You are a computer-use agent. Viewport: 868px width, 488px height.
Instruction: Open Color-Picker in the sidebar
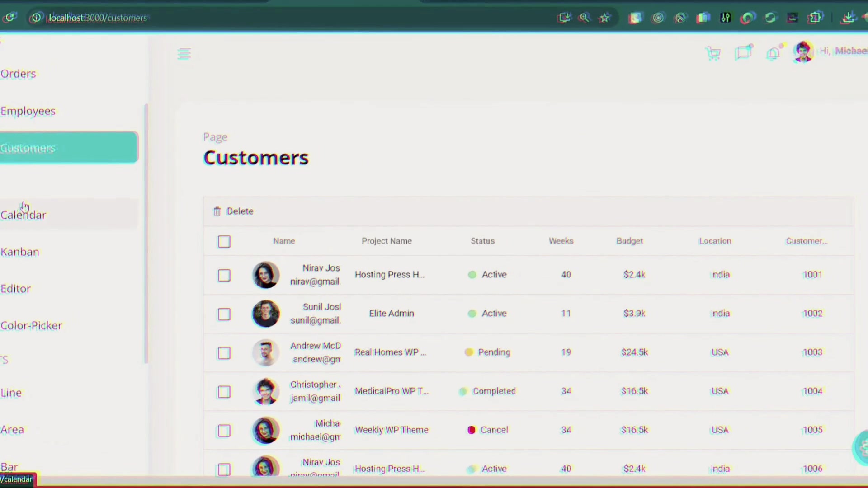(x=31, y=326)
